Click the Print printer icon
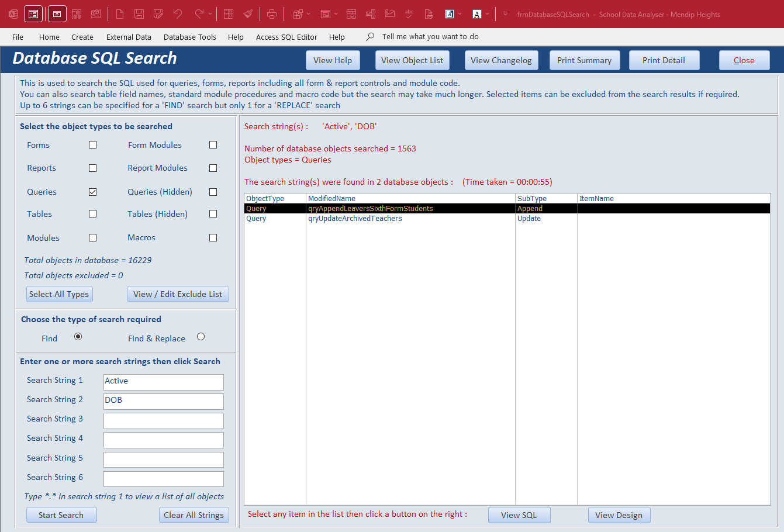This screenshot has width=784, height=532. click(x=272, y=14)
